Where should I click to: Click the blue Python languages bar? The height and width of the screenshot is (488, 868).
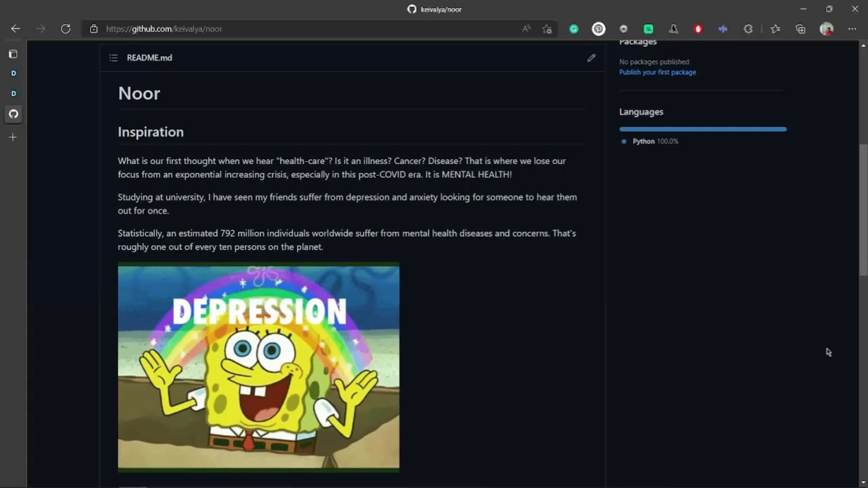703,129
